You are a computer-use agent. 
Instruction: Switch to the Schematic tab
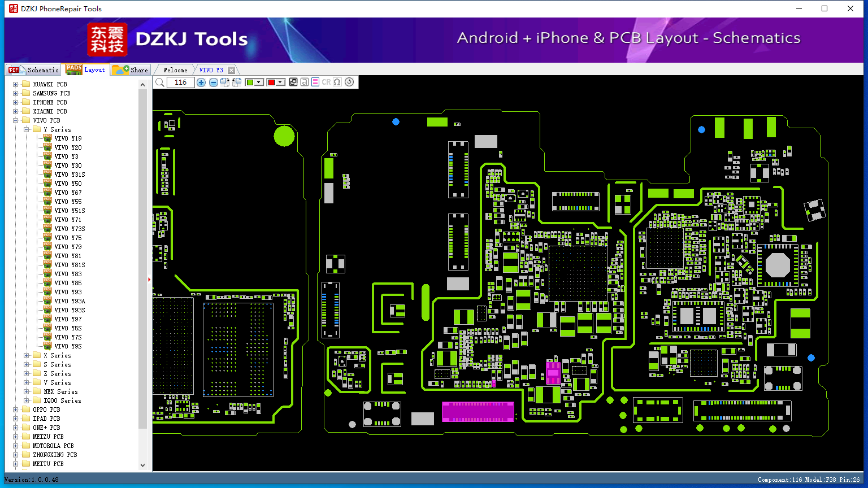tap(34, 70)
